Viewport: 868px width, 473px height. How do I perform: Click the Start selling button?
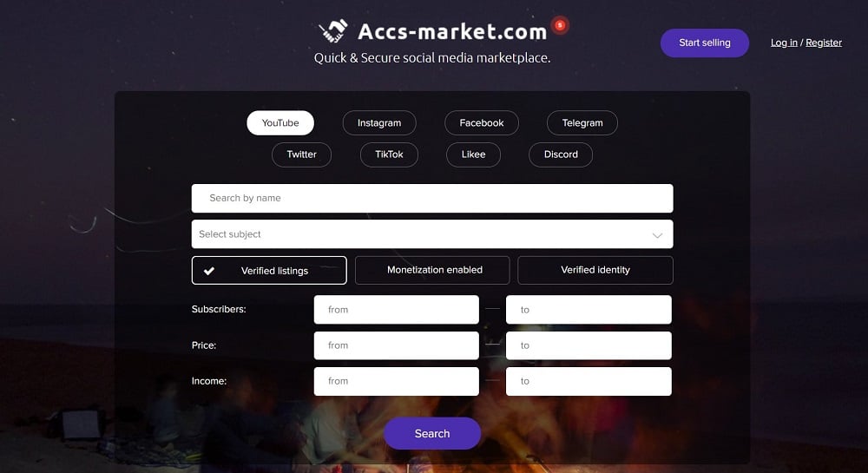click(x=705, y=43)
